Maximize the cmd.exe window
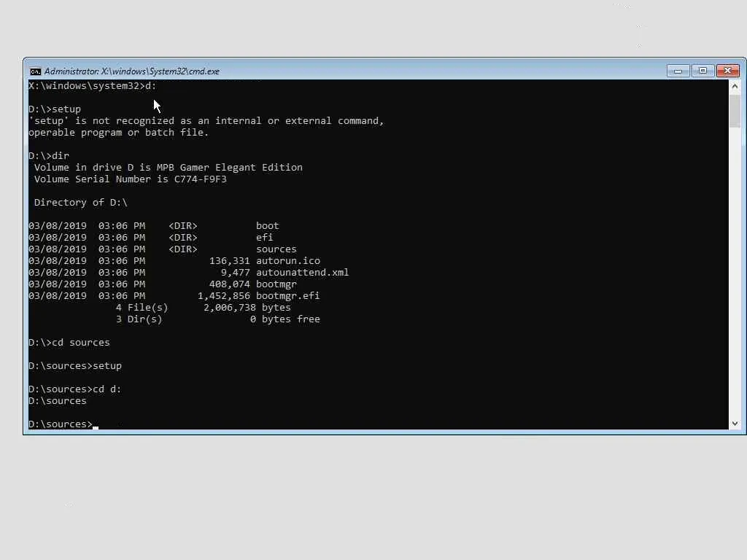Image resolution: width=747 pixels, height=560 pixels. coord(703,71)
